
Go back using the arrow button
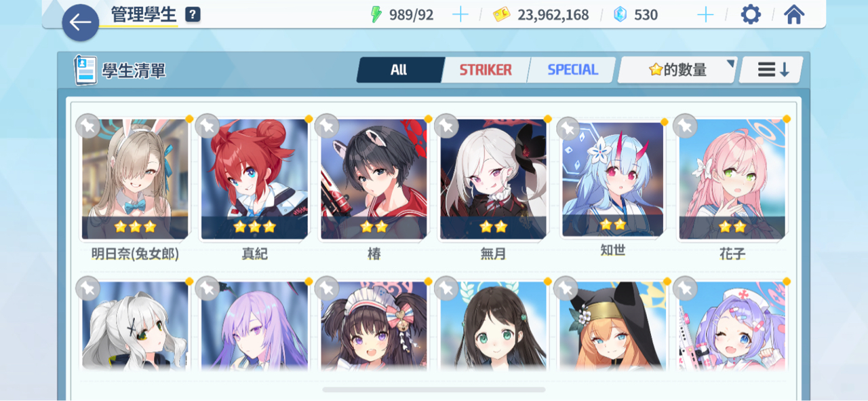[81, 22]
